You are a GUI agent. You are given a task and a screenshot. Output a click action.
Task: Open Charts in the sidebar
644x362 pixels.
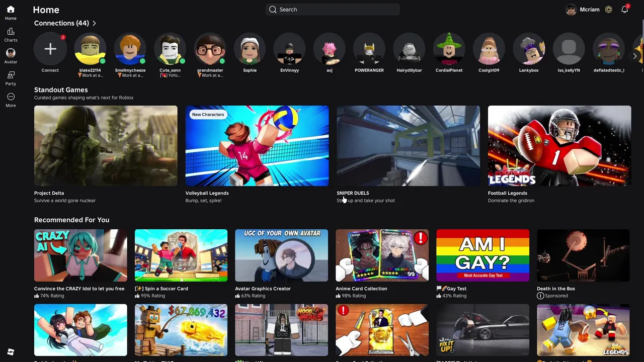pos(11,32)
